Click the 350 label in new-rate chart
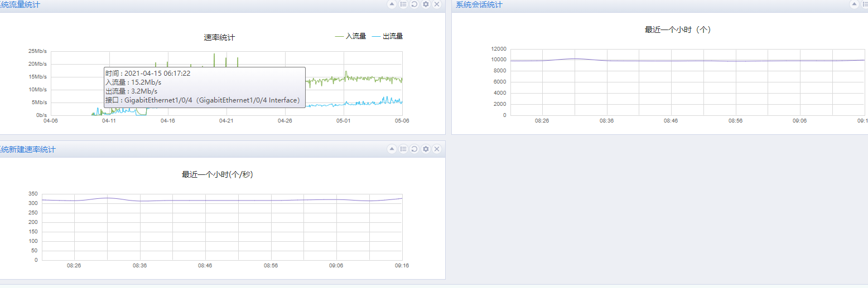This screenshot has width=868, height=288. [x=33, y=194]
